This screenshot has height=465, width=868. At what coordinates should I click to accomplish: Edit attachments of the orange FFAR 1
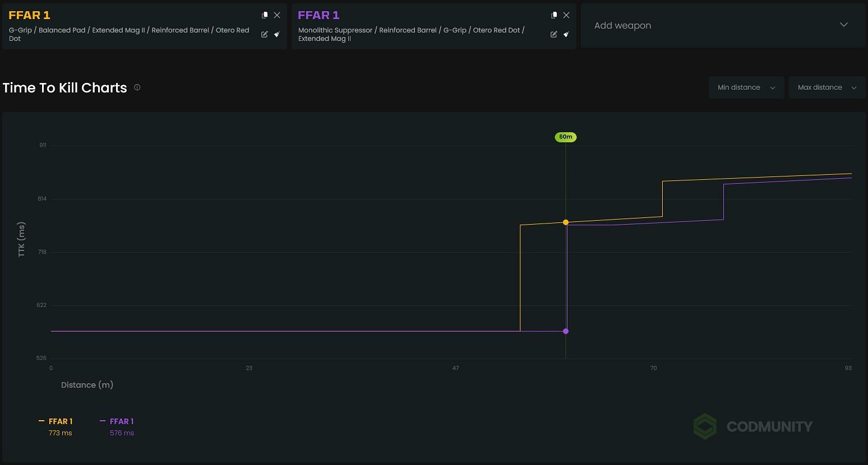[265, 34]
